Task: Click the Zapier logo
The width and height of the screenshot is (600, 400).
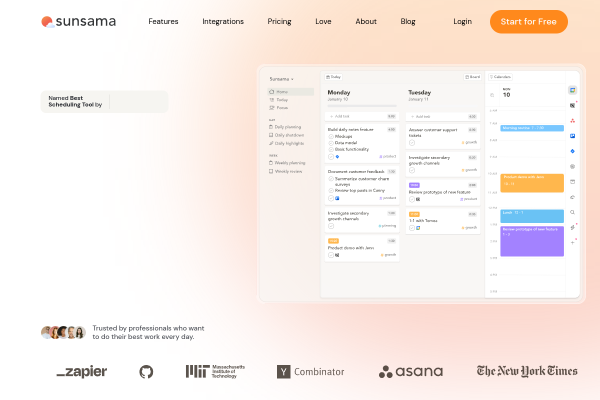Action: [82, 371]
